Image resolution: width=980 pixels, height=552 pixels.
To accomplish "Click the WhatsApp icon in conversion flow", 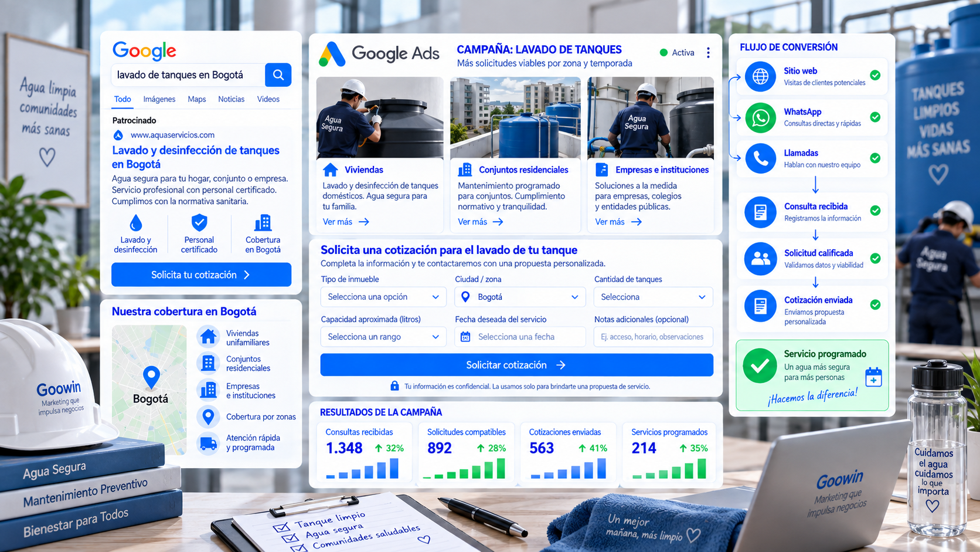I will tap(760, 117).
